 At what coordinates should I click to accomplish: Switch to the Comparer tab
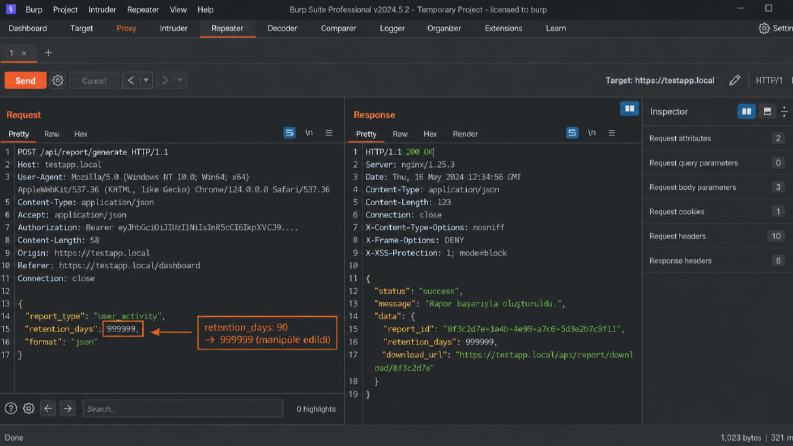click(x=338, y=28)
